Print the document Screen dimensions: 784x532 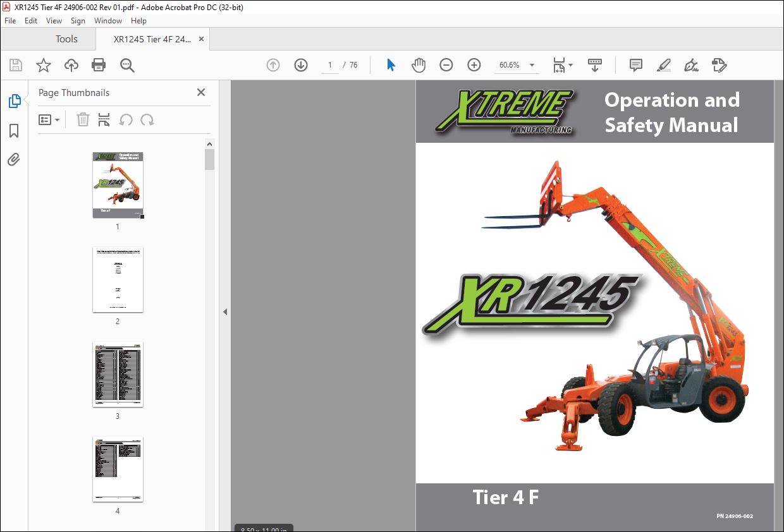tap(99, 65)
